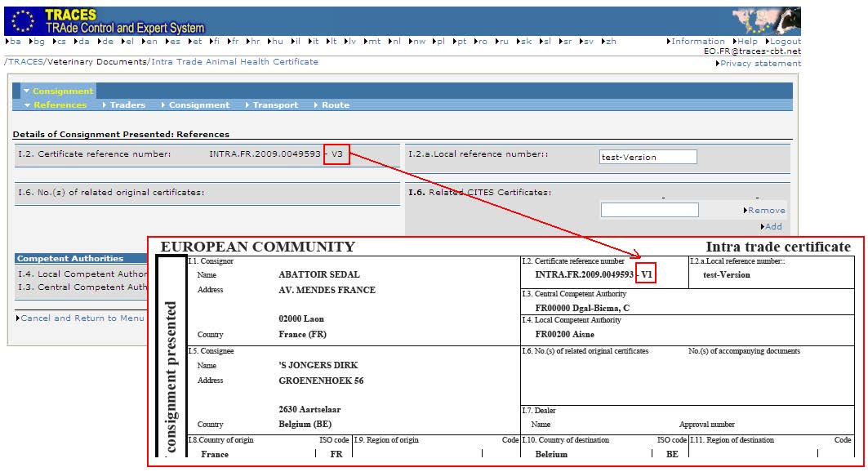View the Privacy statement
This screenshot has height=472, width=868.
click(759, 64)
